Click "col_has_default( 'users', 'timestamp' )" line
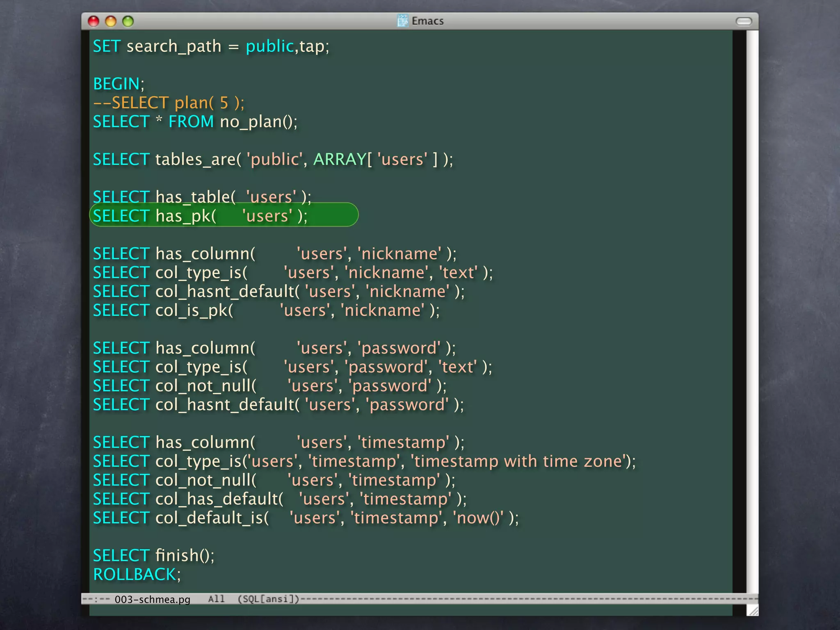This screenshot has width=840, height=630. click(x=280, y=499)
